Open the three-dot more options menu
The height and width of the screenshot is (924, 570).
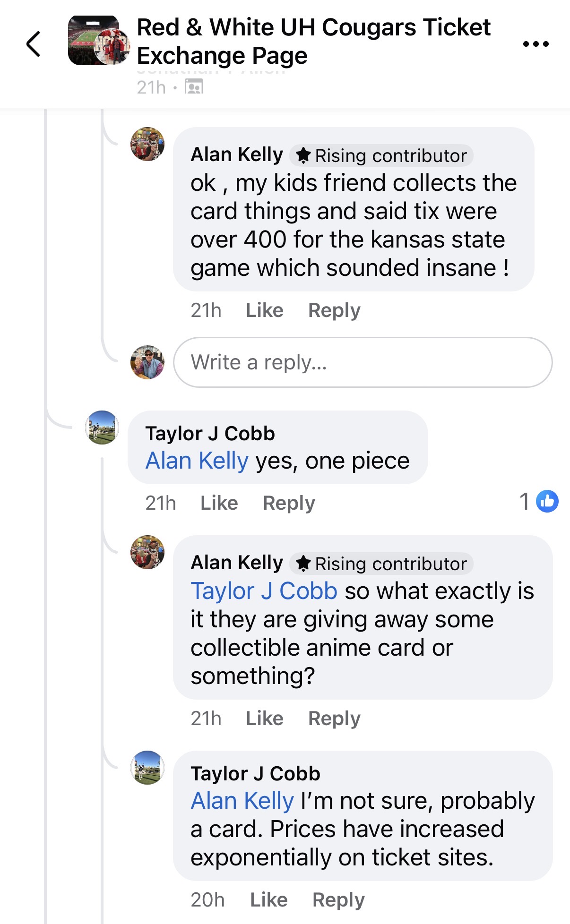[535, 44]
